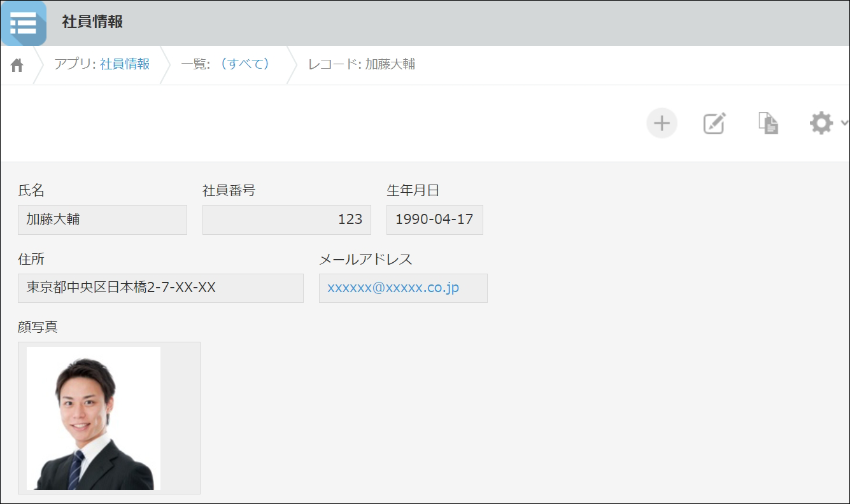The width and height of the screenshot is (850, 504).
Task: Duplicate the record with the copy icon
Action: pyautogui.click(x=768, y=123)
